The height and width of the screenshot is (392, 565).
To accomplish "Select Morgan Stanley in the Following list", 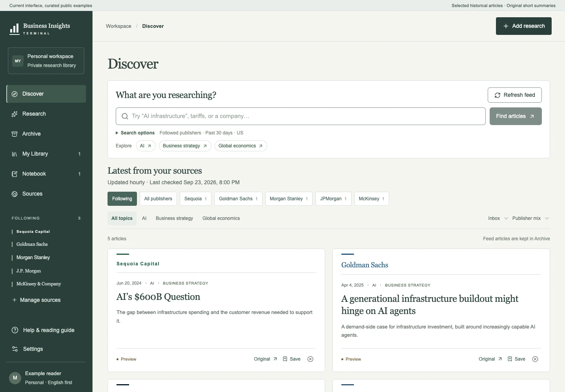I will 33,258.
